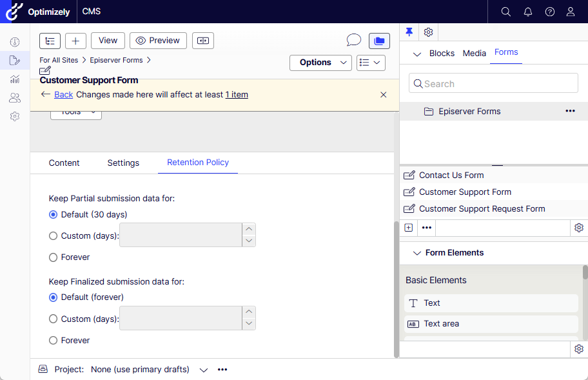Select Forever for partial submission data

(x=54, y=257)
